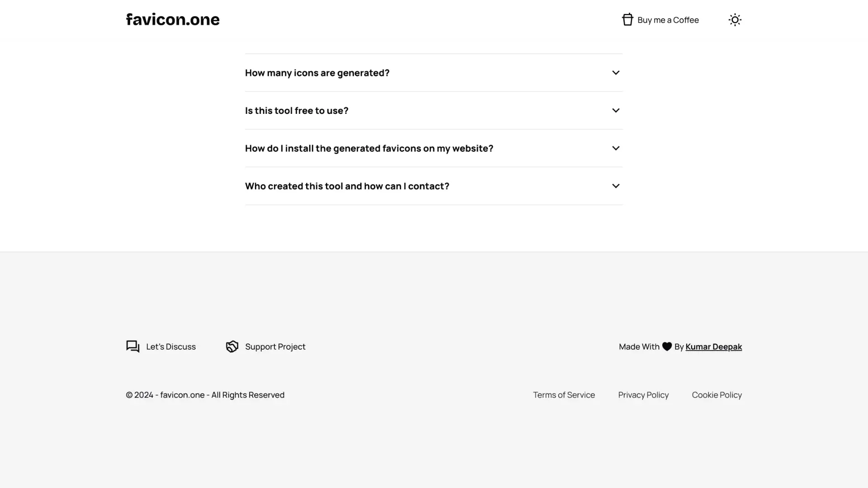Image resolution: width=868 pixels, height=488 pixels.
Task: Click the "Let's Discuss" footer text
Action: [171, 347]
